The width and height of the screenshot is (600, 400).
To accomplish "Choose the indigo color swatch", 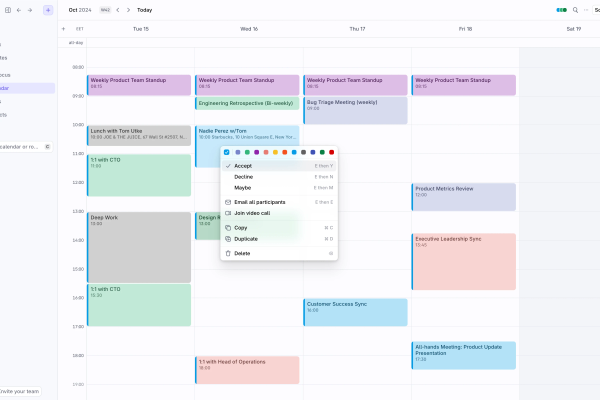I will click(313, 152).
